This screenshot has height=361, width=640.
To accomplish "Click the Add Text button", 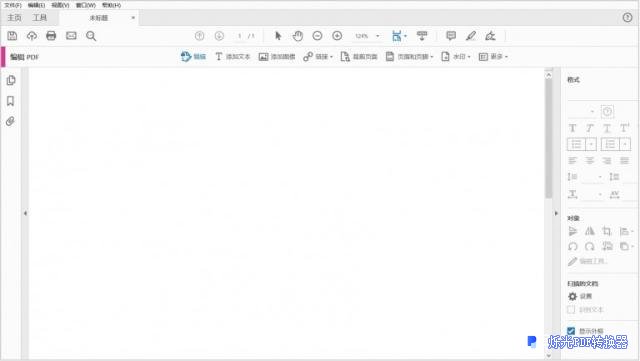I will [233, 57].
